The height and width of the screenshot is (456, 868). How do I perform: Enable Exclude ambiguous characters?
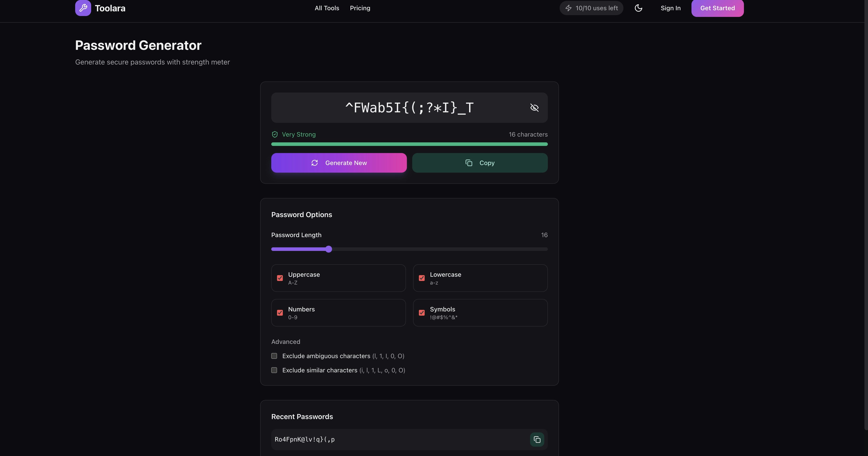[274, 356]
